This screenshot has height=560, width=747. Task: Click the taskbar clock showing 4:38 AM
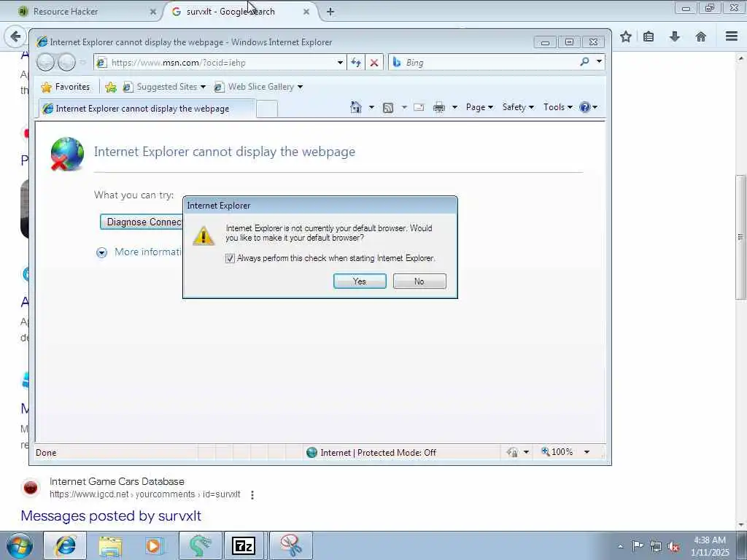[x=710, y=546]
